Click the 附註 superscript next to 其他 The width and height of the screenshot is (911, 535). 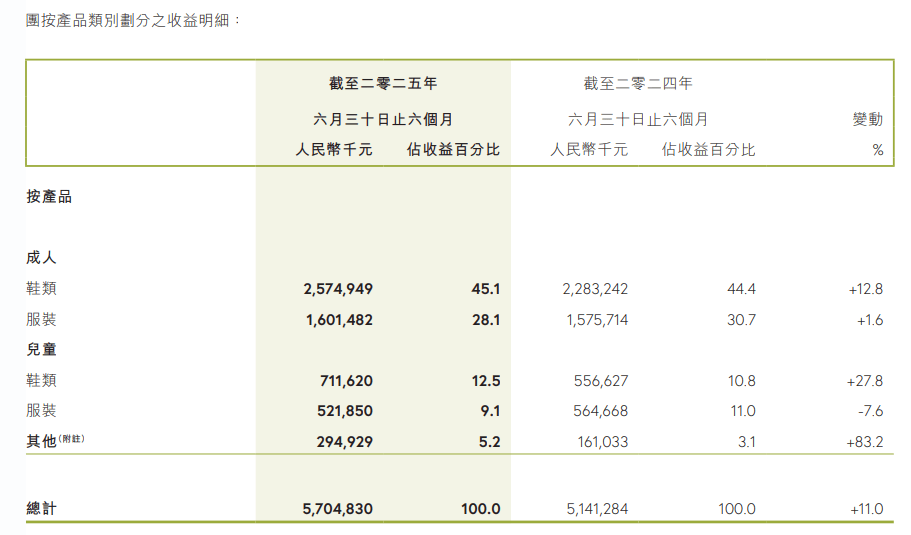click(x=72, y=438)
